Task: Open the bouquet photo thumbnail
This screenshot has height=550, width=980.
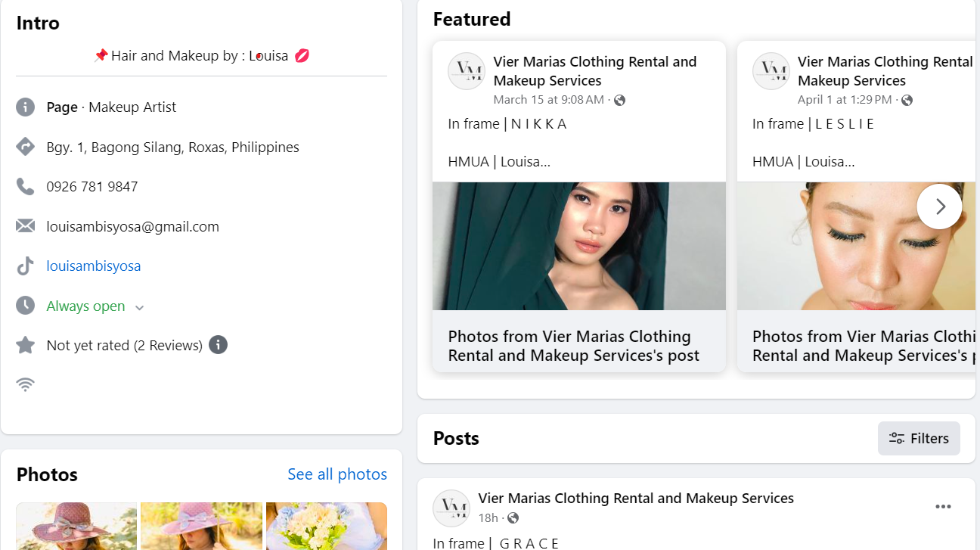Action: pyautogui.click(x=326, y=526)
